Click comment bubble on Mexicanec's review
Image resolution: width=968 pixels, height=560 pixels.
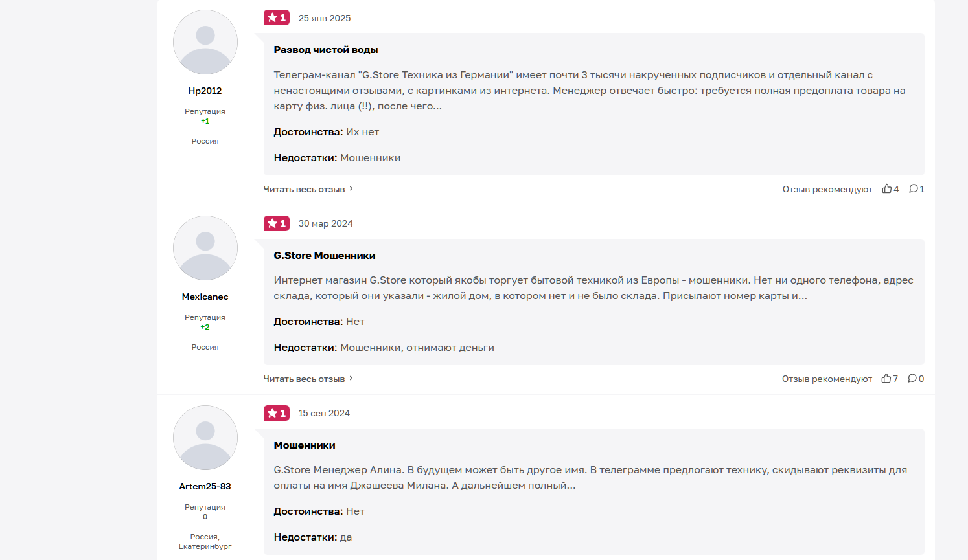tap(912, 379)
